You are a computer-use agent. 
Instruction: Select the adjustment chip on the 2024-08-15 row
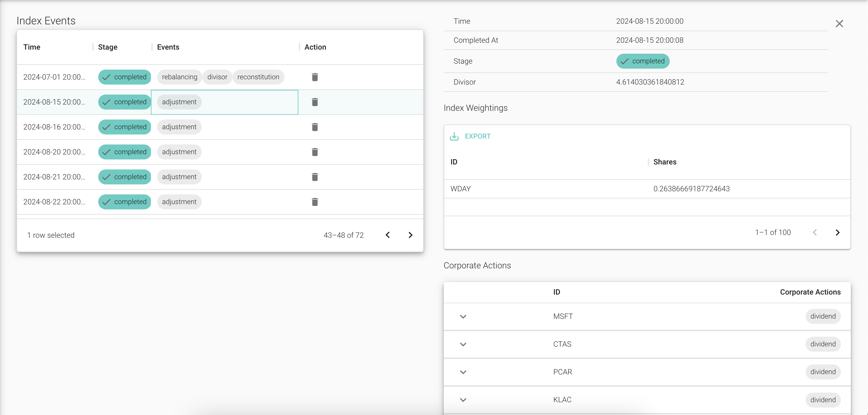(179, 101)
